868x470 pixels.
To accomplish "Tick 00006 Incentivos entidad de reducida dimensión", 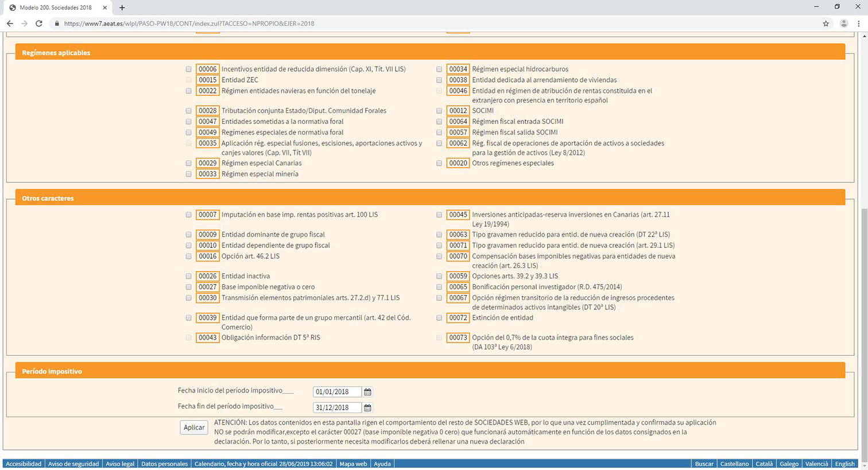I will [188, 69].
